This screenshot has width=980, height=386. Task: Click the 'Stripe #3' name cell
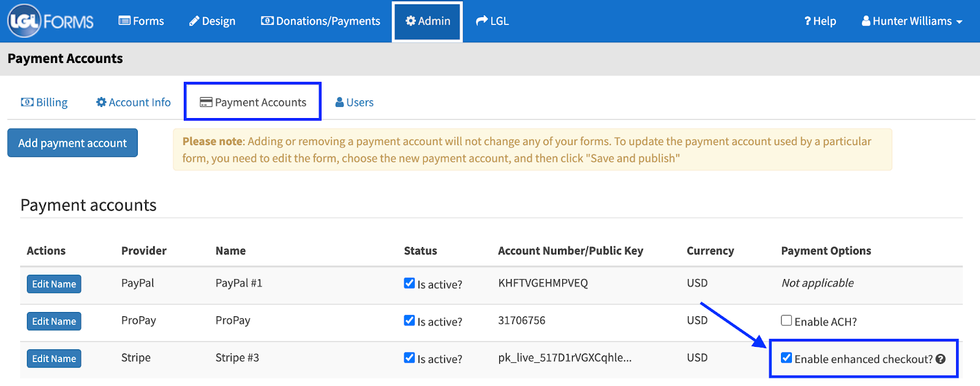point(237,358)
